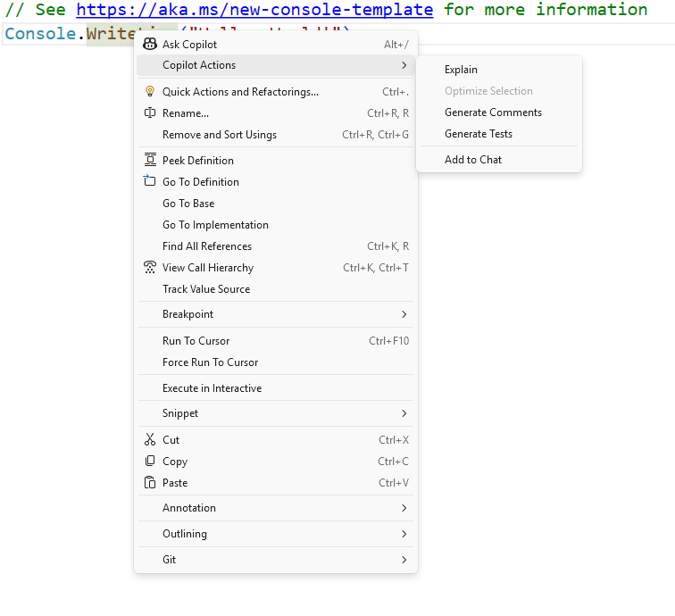Open the Snippet menu entry

[x=276, y=413]
